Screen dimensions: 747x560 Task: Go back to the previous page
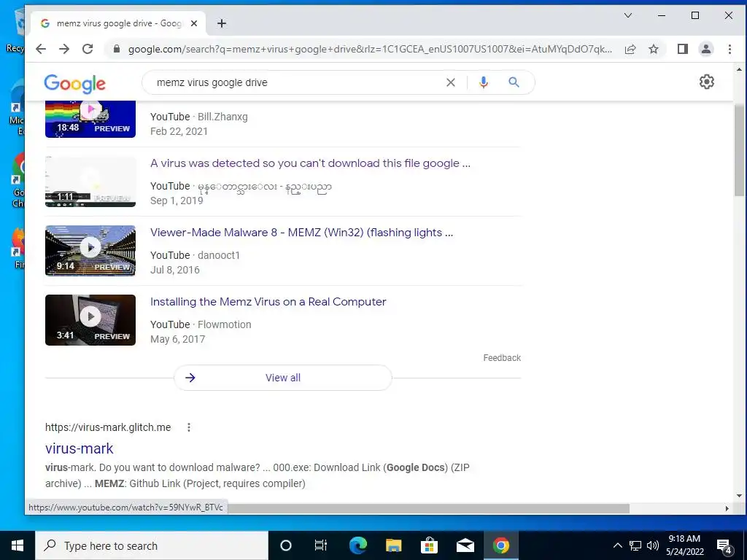coord(41,49)
